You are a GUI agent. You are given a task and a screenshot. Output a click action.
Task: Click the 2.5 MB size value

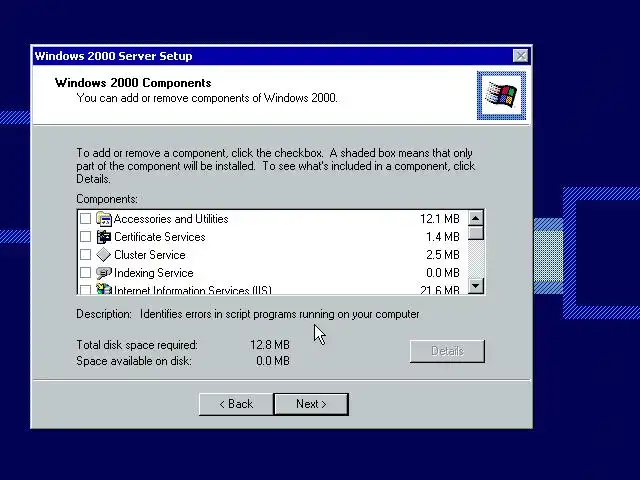pos(443,255)
